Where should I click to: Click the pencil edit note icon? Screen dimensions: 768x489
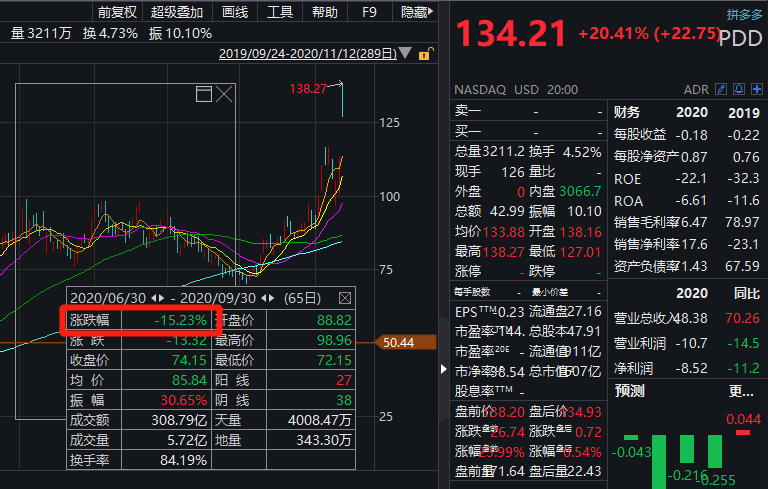coord(721,89)
